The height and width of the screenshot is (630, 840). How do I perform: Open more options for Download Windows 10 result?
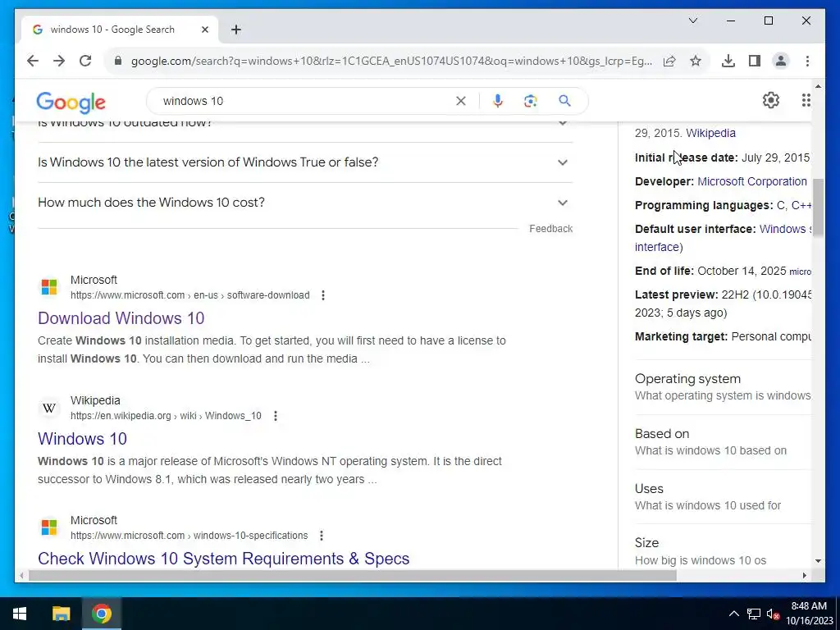pos(323,295)
